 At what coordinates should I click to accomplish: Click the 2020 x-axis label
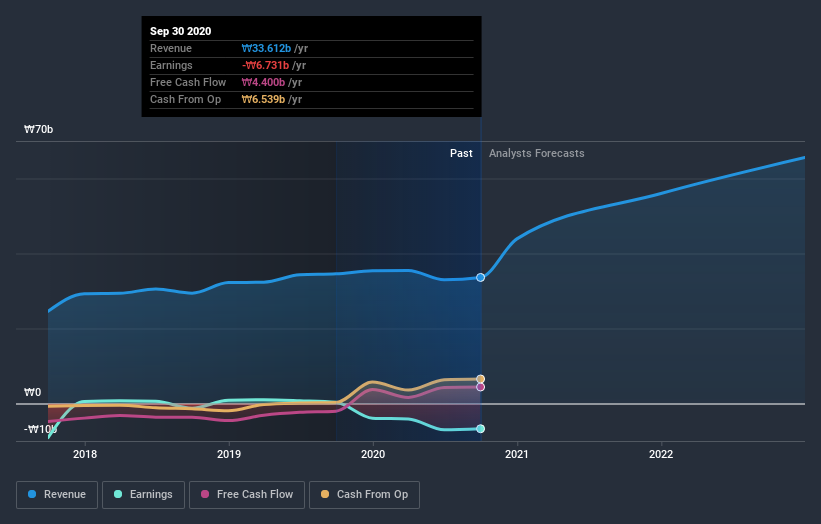(373, 454)
